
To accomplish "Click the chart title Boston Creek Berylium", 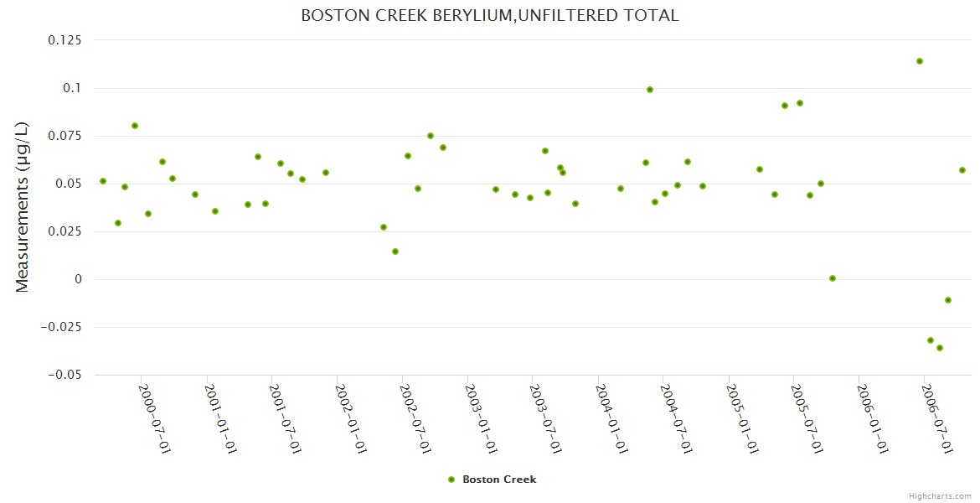I will [x=489, y=16].
